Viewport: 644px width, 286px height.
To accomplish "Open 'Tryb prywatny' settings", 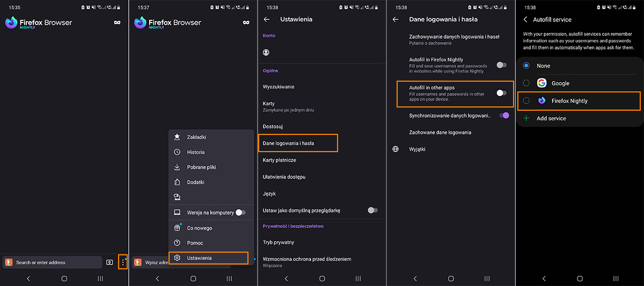I will point(322,242).
